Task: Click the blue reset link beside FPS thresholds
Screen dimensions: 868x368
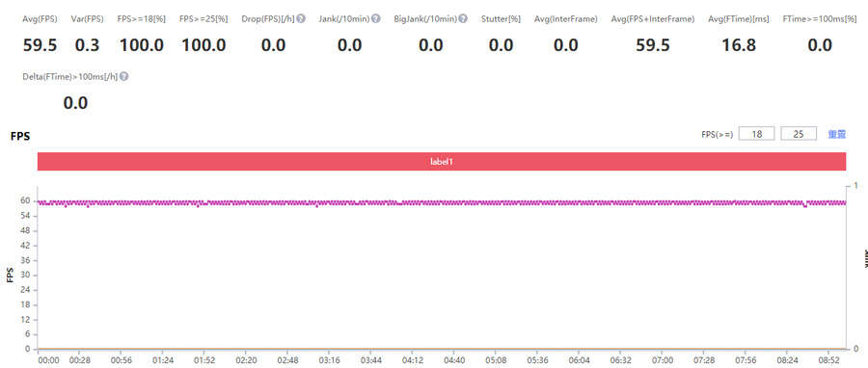Action: tap(836, 134)
